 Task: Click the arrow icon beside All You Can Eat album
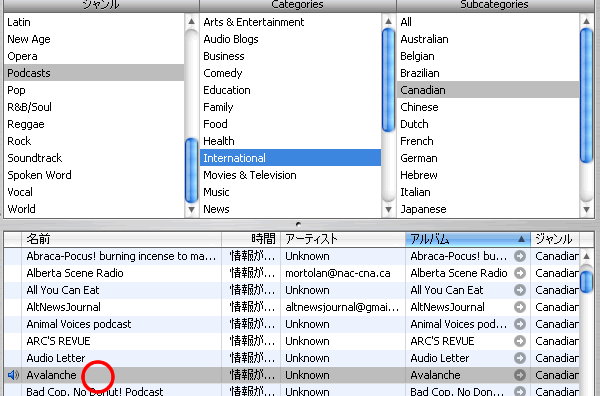pyautogui.click(x=520, y=290)
